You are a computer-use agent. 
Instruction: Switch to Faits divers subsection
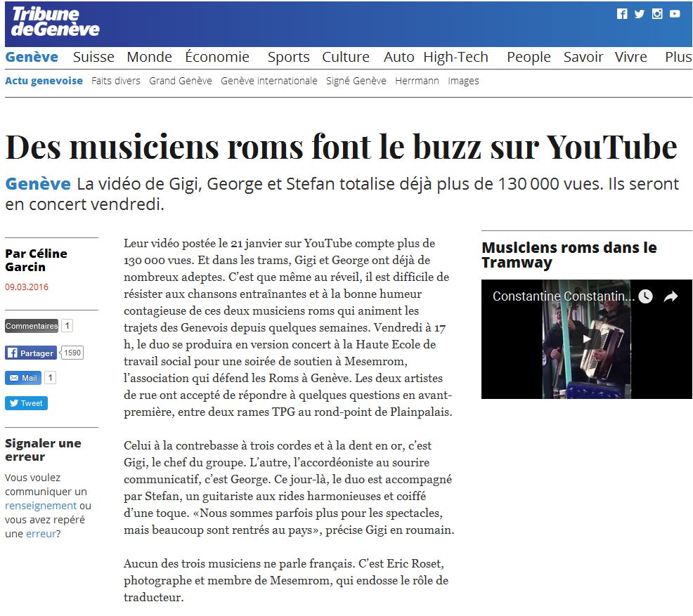[116, 81]
